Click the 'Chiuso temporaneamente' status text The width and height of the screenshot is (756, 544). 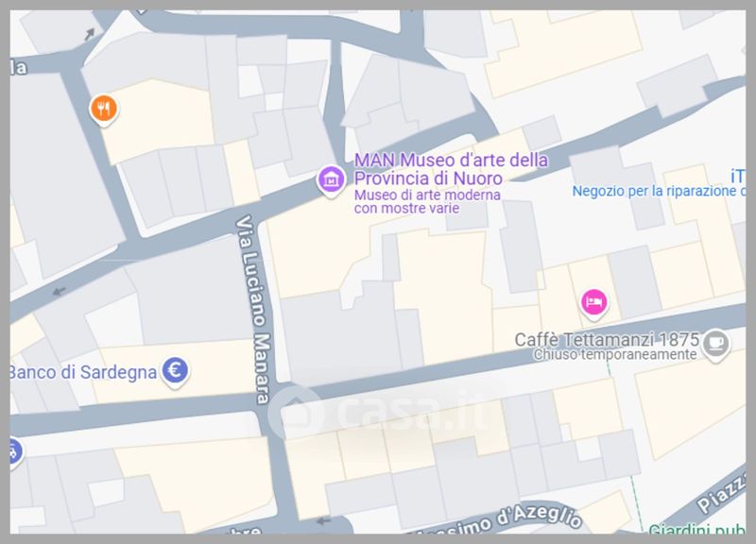(614, 355)
